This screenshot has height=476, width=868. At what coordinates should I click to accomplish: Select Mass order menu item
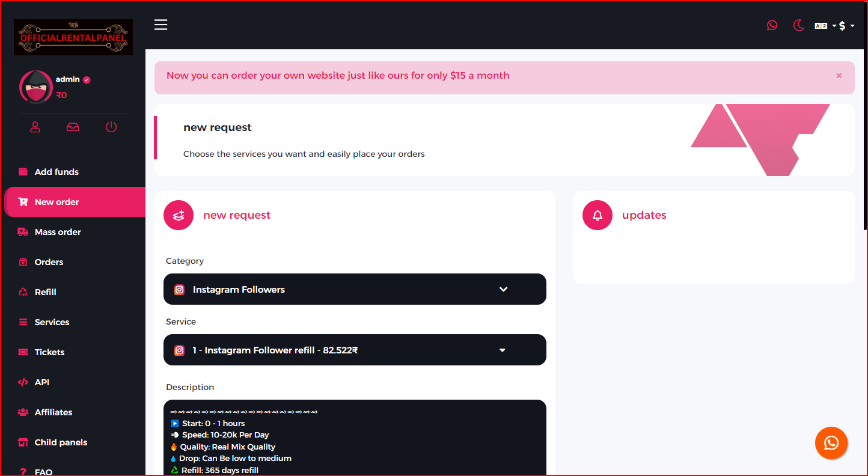coord(58,232)
